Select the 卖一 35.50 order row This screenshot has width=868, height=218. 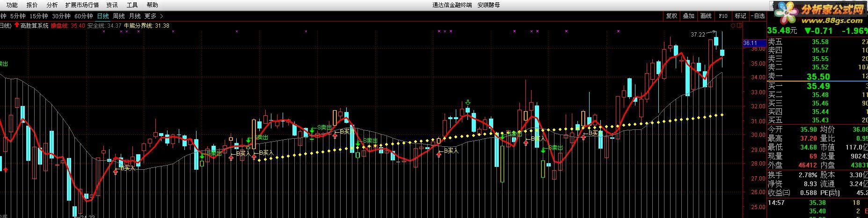[818, 76]
